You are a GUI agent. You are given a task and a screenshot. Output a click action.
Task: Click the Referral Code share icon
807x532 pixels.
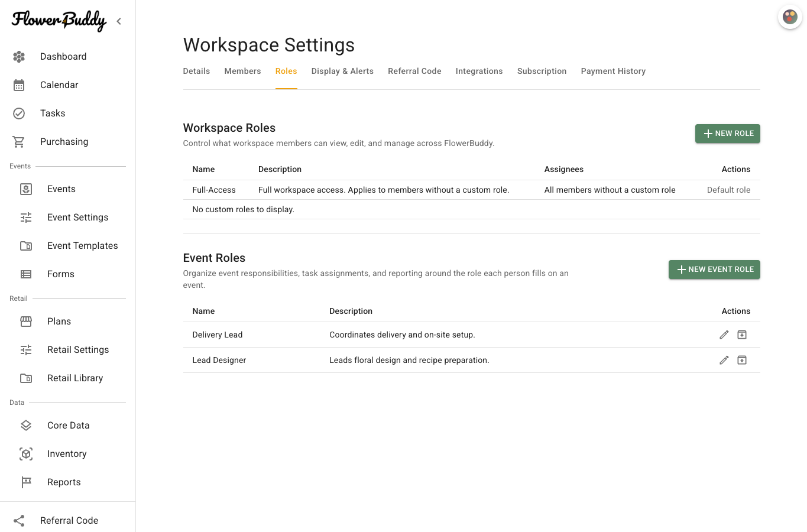click(x=19, y=521)
